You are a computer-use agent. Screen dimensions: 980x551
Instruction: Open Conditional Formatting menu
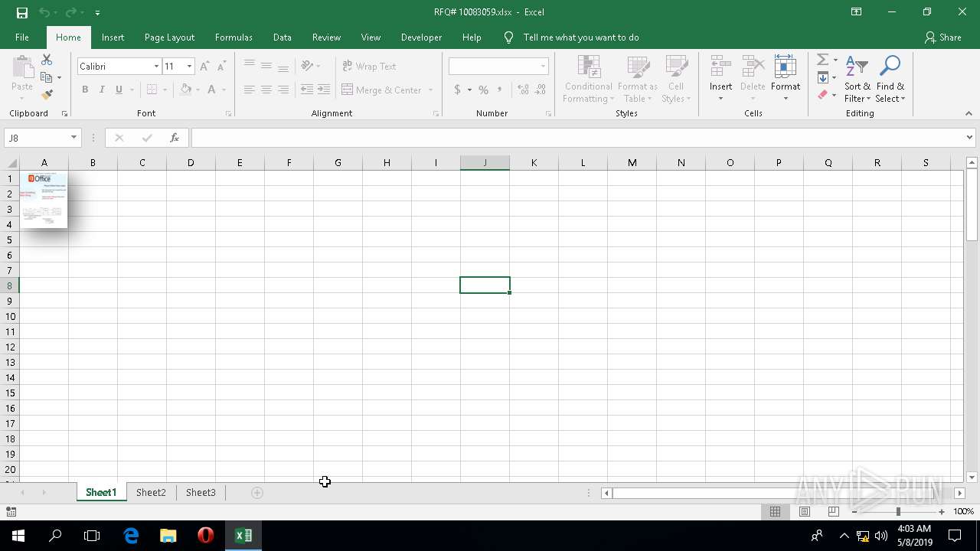coord(588,79)
